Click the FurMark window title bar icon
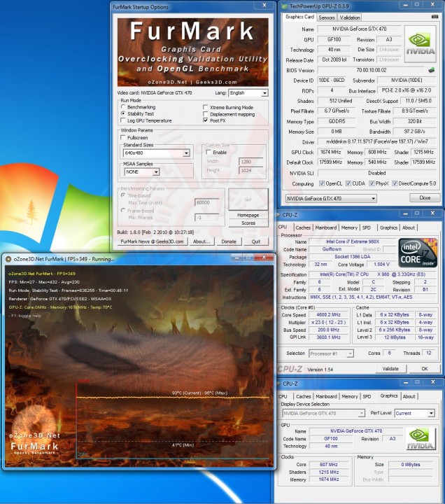 tap(8, 259)
